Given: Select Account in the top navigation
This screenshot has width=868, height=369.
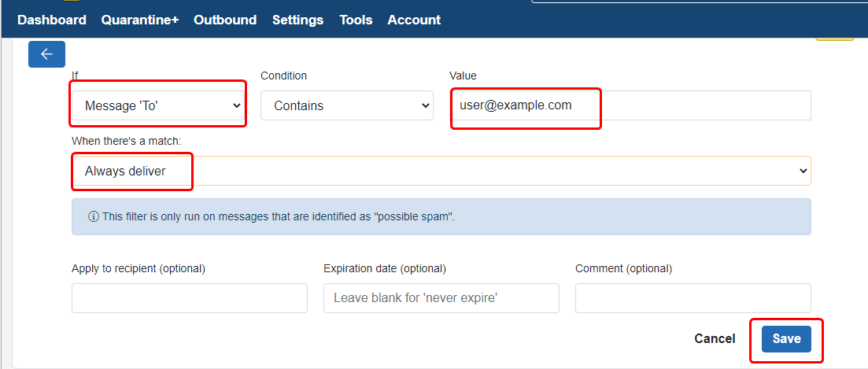Looking at the screenshot, I should [x=414, y=20].
